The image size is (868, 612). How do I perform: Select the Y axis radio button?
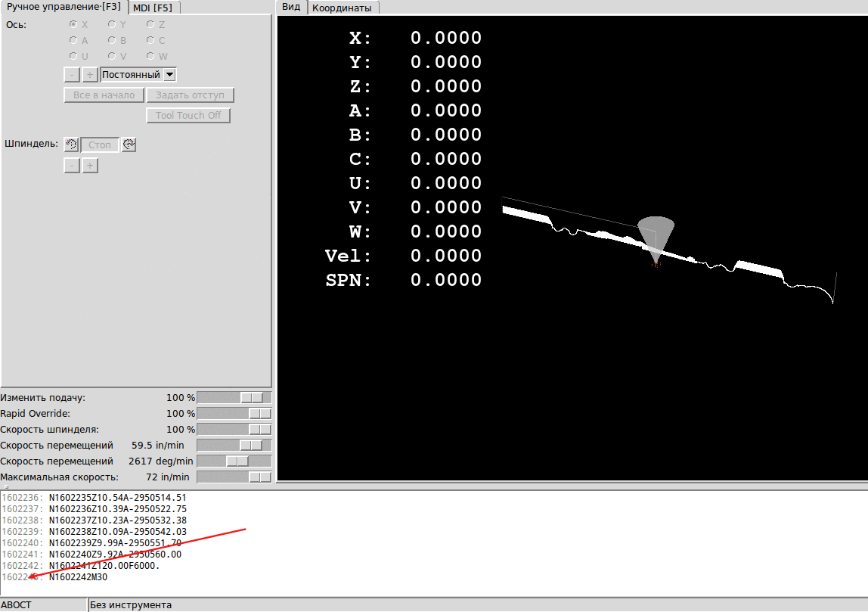(112, 24)
